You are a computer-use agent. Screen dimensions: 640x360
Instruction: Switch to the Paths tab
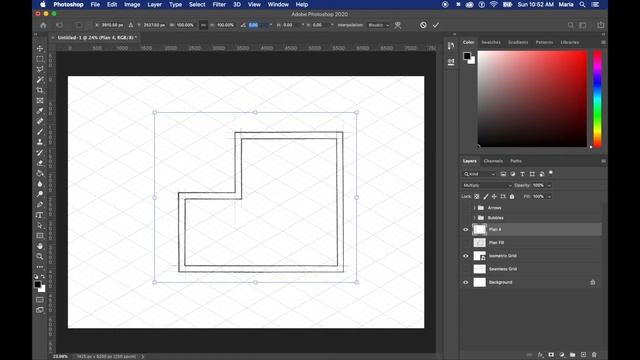516,161
